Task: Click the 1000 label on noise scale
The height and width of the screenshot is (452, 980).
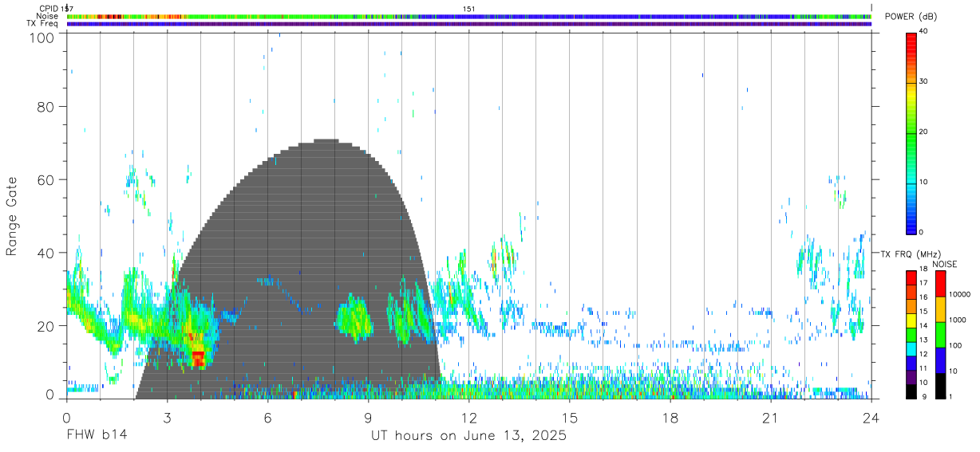Action: click(x=958, y=319)
